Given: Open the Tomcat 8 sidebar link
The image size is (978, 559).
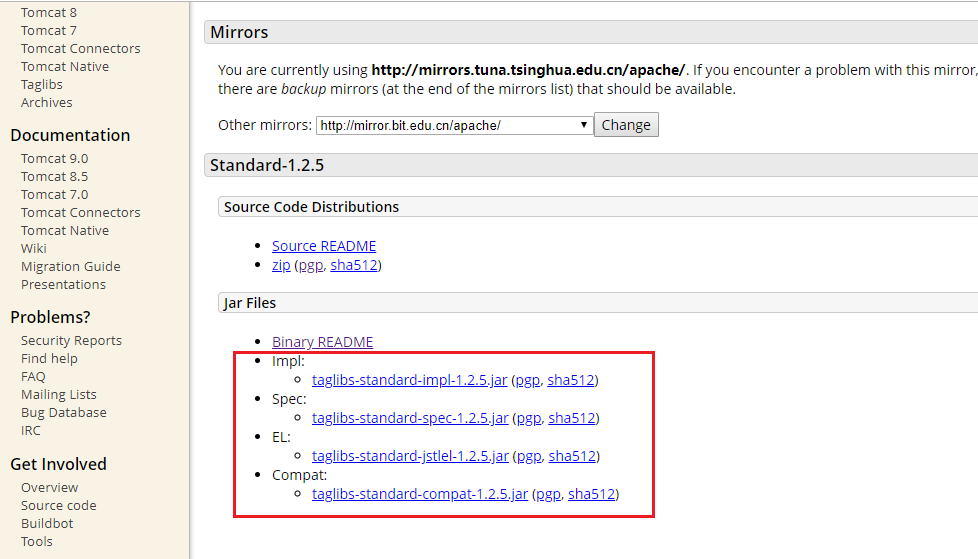Looking at the screenshot, I should (x=49, y=12).
